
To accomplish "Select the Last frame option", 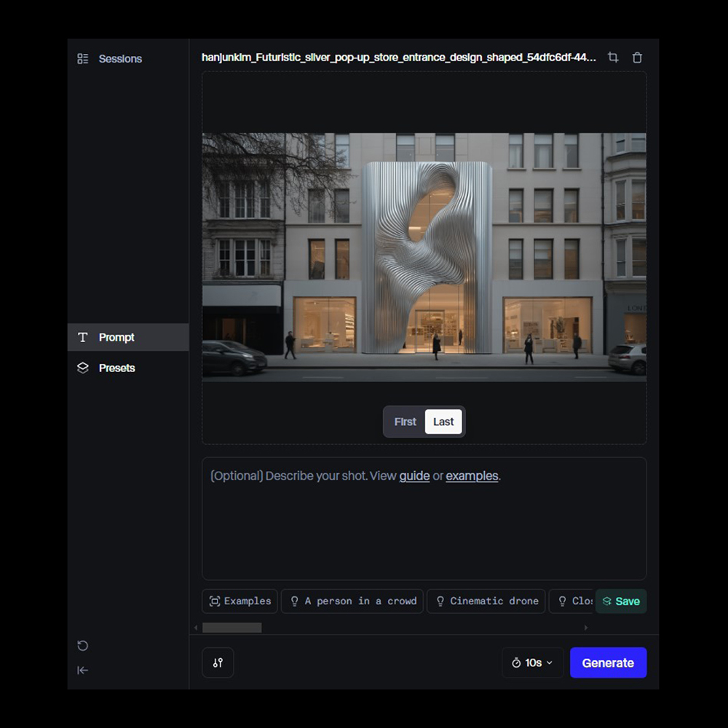I will click(x=443, y=422).
